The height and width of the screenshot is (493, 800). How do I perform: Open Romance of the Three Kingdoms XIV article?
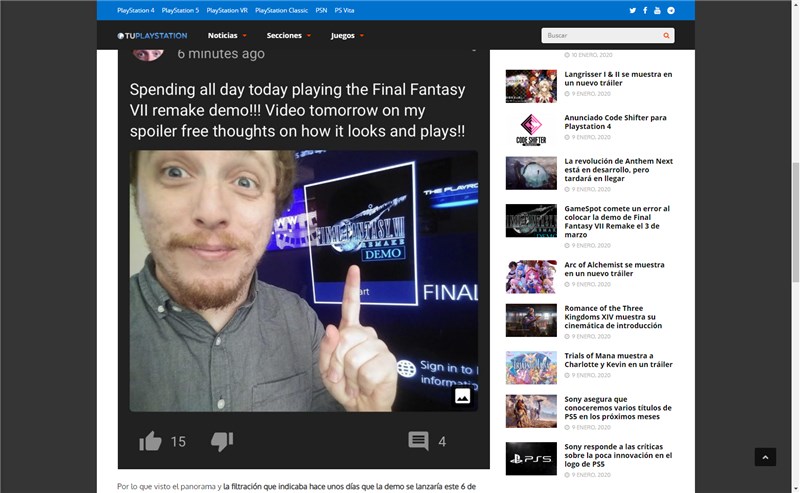point(613,317)
